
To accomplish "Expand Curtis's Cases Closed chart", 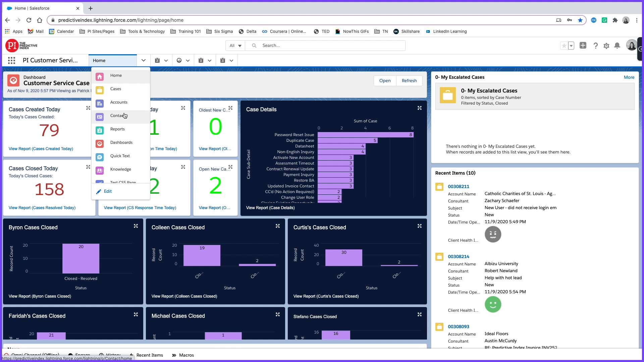I will click(x=420, y=226).
